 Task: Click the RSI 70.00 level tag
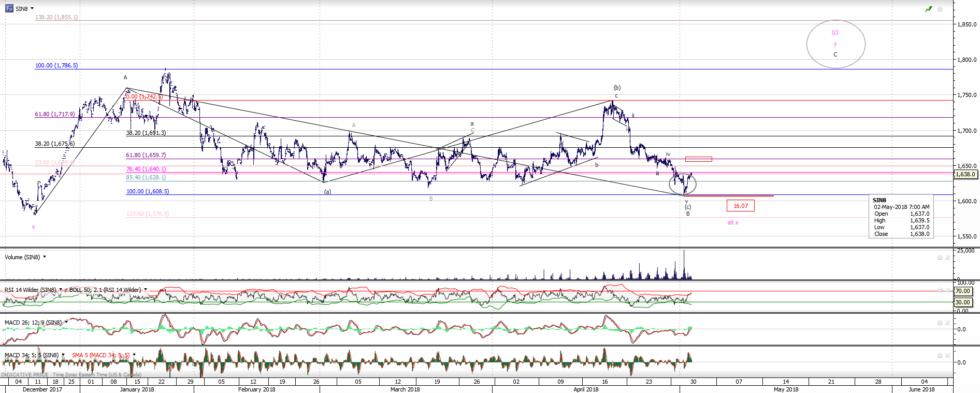point(963,291)
